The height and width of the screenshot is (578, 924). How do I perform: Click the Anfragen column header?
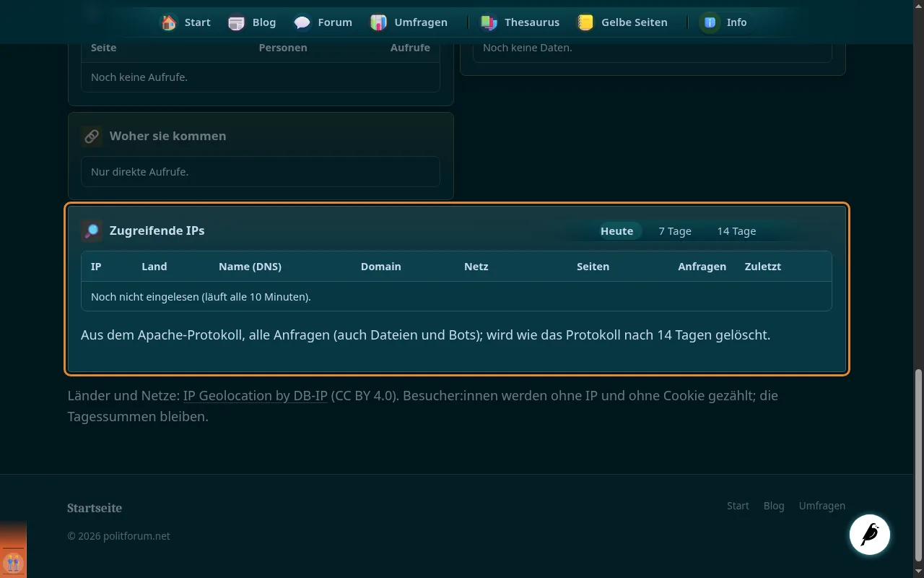click(x=702, y=267)
